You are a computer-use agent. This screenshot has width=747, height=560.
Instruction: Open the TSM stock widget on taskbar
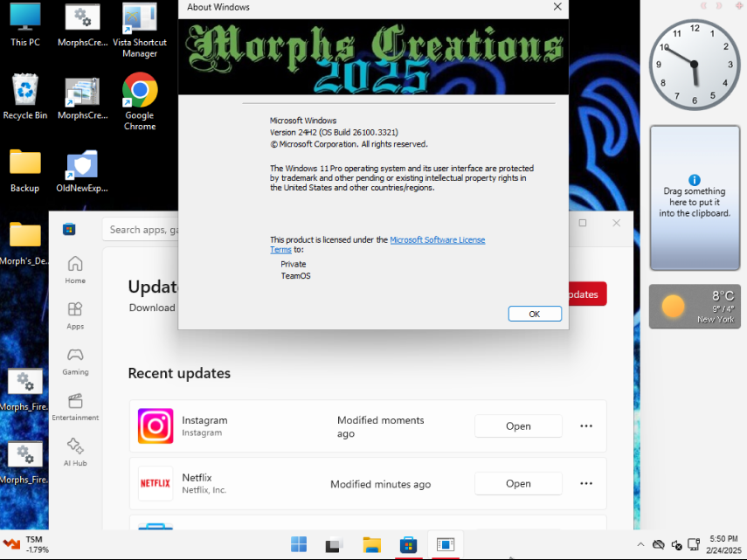coord(26,544)
